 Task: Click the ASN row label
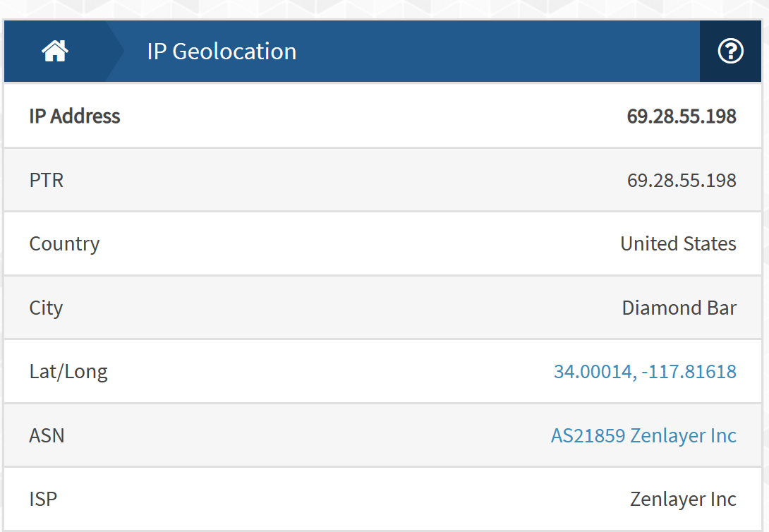click(47, 435)
